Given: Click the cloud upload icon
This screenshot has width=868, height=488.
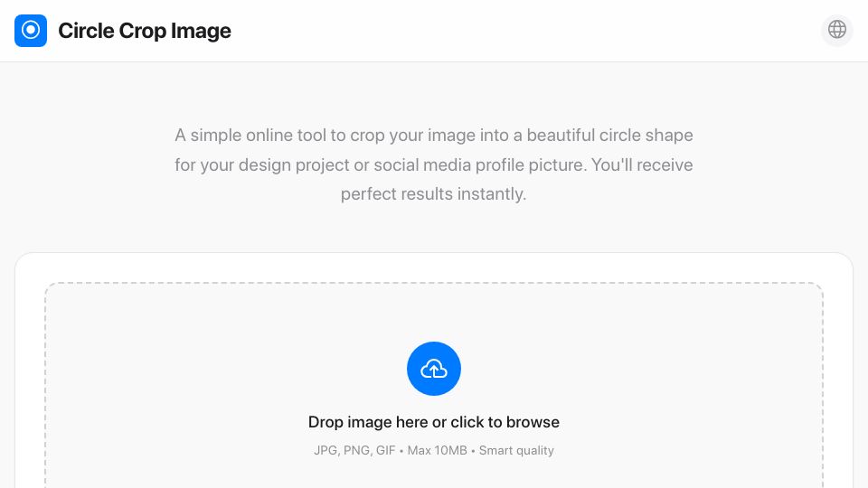Looking at the screenshot, I should click(433, 369).
